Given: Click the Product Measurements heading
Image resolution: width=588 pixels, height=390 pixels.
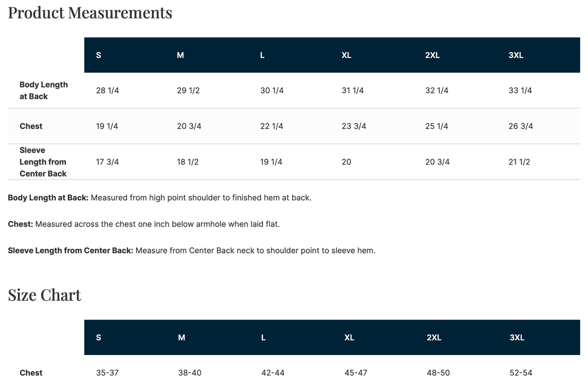Looking at the screenshot, I should coord(90,13).
